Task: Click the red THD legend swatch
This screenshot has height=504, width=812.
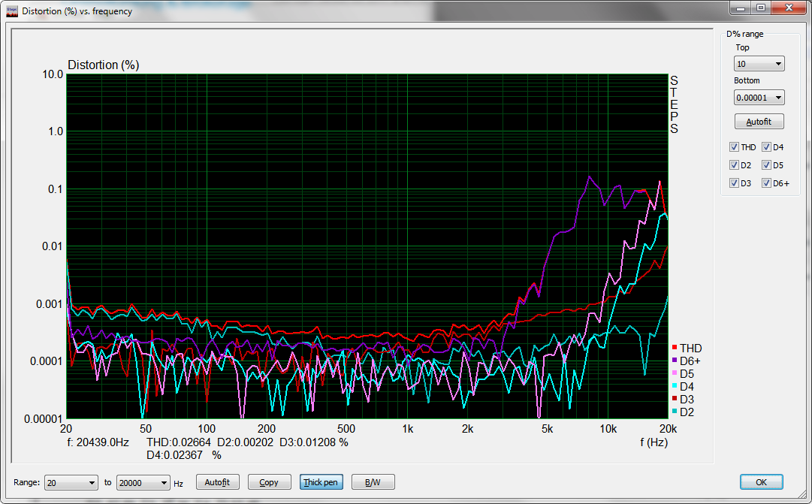Action: click(x=675, y=349)
